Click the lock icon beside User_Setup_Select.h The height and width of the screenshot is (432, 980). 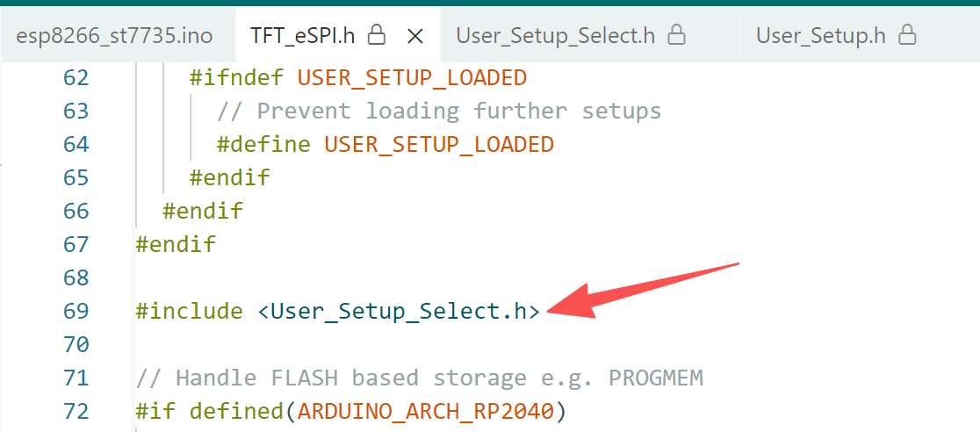[x=676, y=35]
